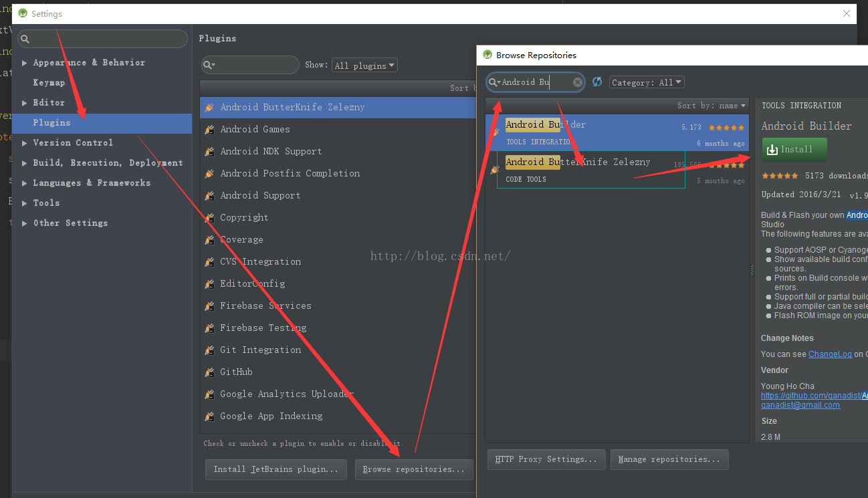Select Android Builder in repository results
This screenshot has height=498, width=868.
617,132
